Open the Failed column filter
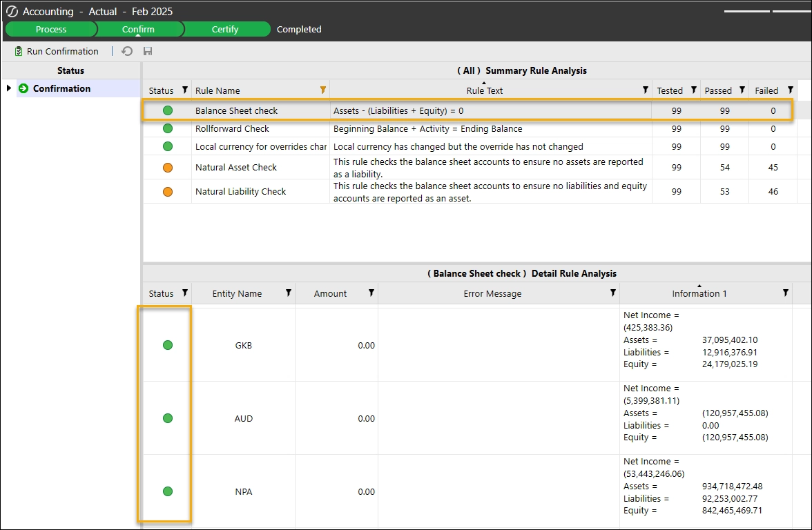Image resolution: width=812 pixels, height=530 pixels. (x=790, y=90)
